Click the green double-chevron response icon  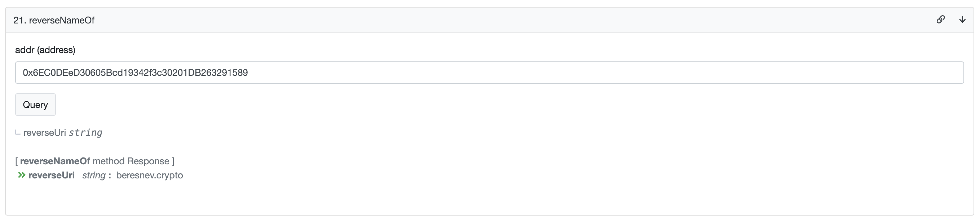point(22,175)
